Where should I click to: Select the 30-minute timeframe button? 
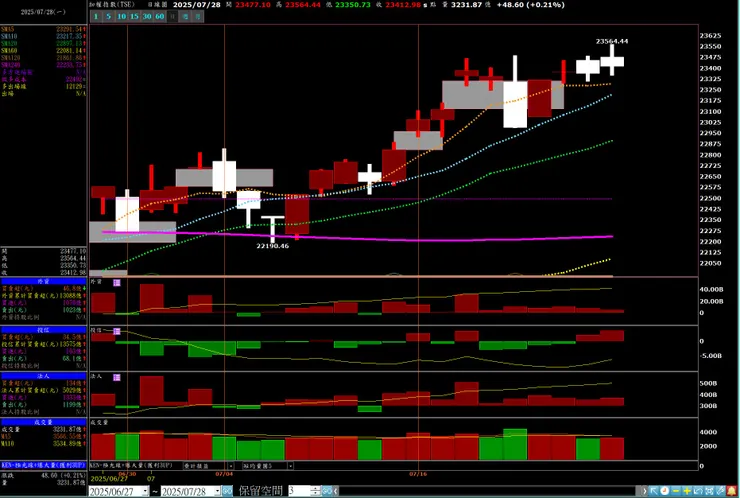point(147,17)
